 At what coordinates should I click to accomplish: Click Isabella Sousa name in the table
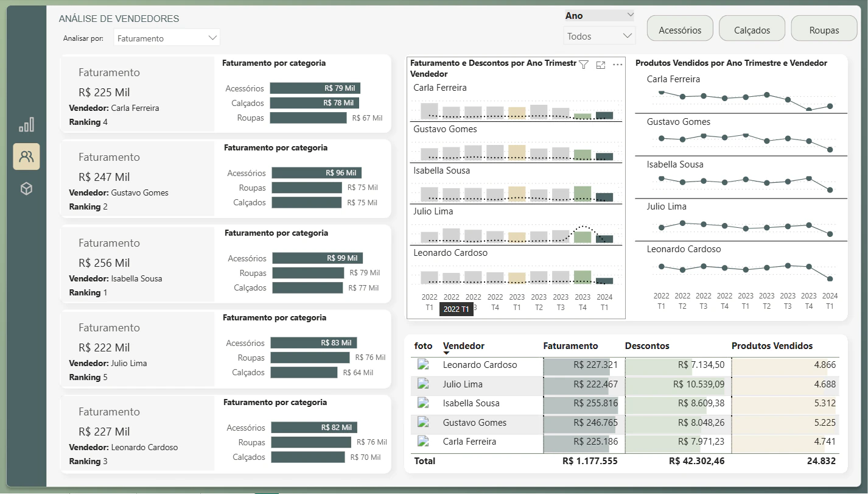pyautogui.click(x=471, y=403)
